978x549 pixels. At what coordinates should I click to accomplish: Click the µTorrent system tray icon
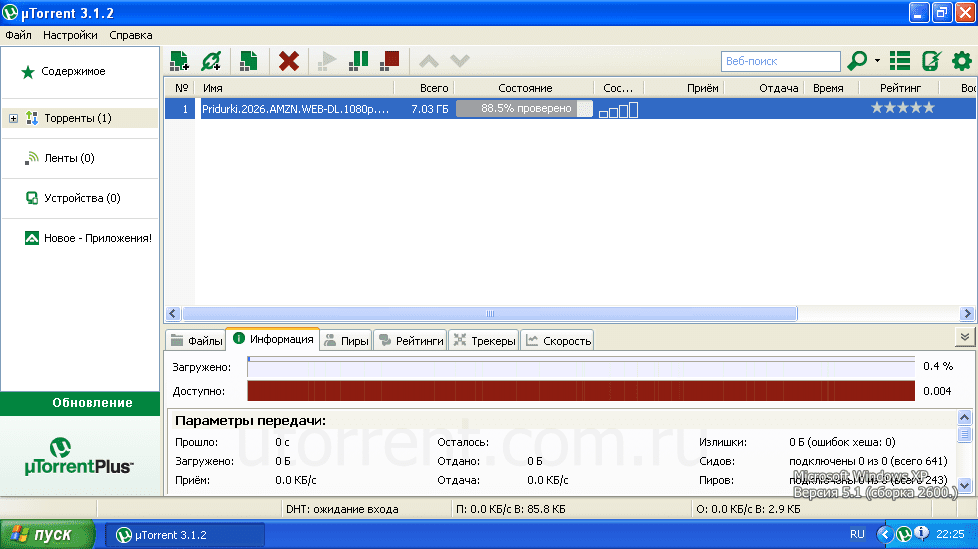(x=903, y=534)
